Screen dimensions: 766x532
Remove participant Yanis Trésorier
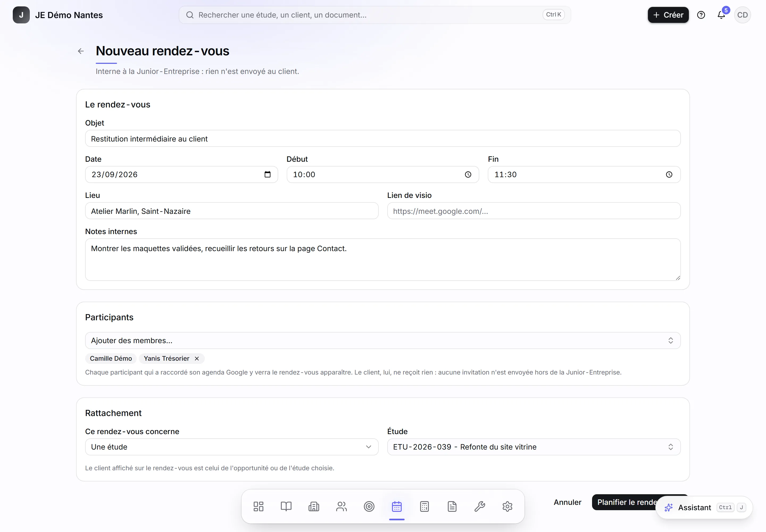pyautogui.click(x=197, y=359)
